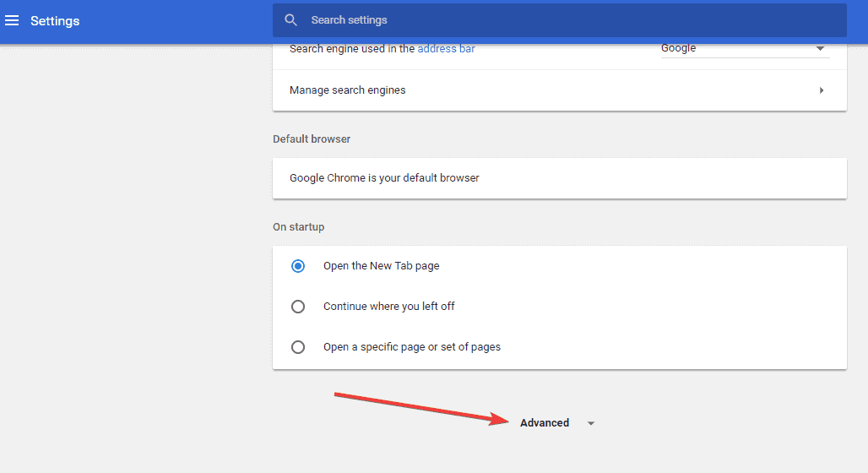Open the Settings hamburger menu
Screen dimensions: 868x473
pyautogui.click(x=12, y=21)
